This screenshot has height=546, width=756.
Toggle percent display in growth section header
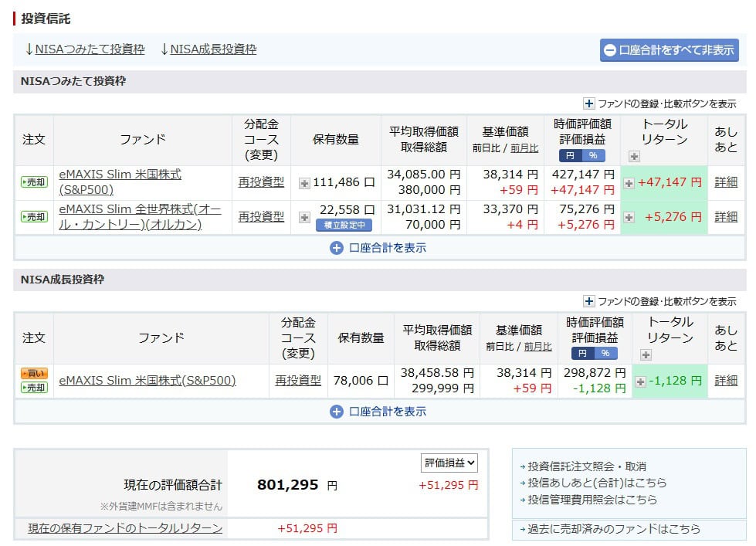(x=605, y=353)
